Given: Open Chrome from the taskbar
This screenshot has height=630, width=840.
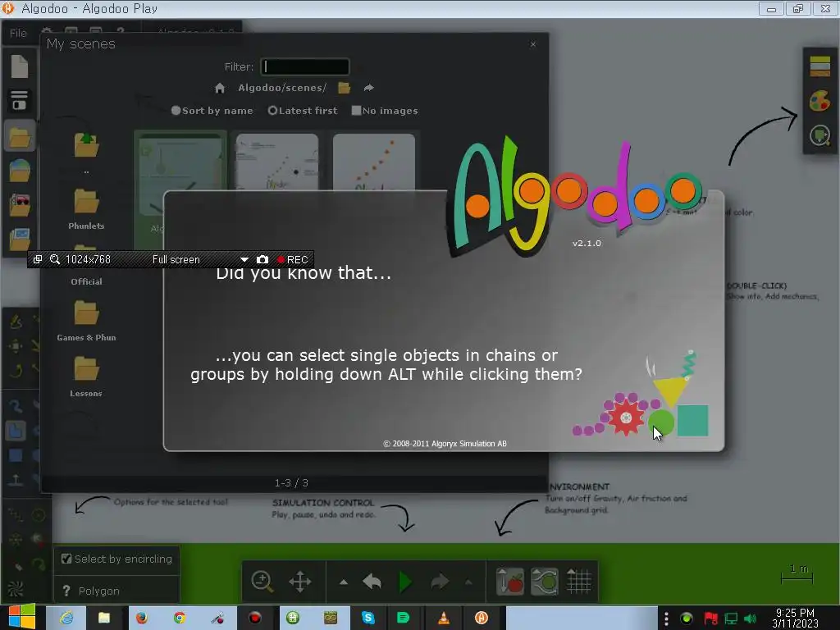Looking at the screenshot, I should click(x=180, y=618).
